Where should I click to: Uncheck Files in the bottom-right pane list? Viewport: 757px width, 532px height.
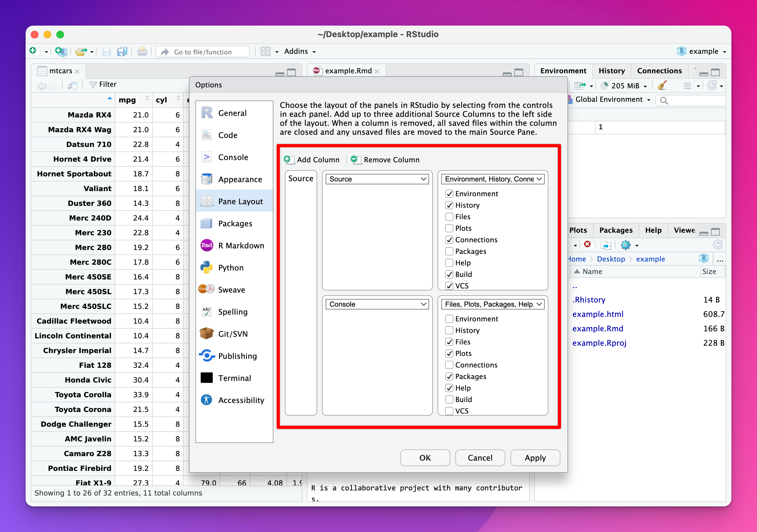(x=449, y=342)
